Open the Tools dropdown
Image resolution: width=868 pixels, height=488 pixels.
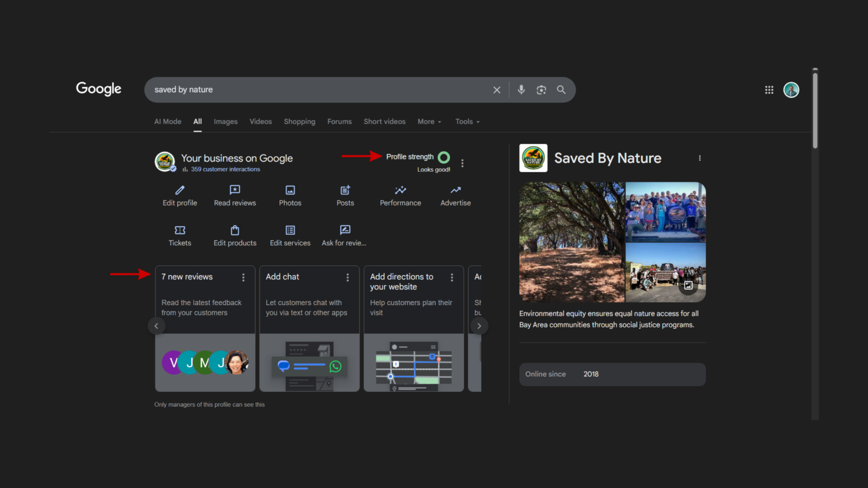(x=467, y=121)
